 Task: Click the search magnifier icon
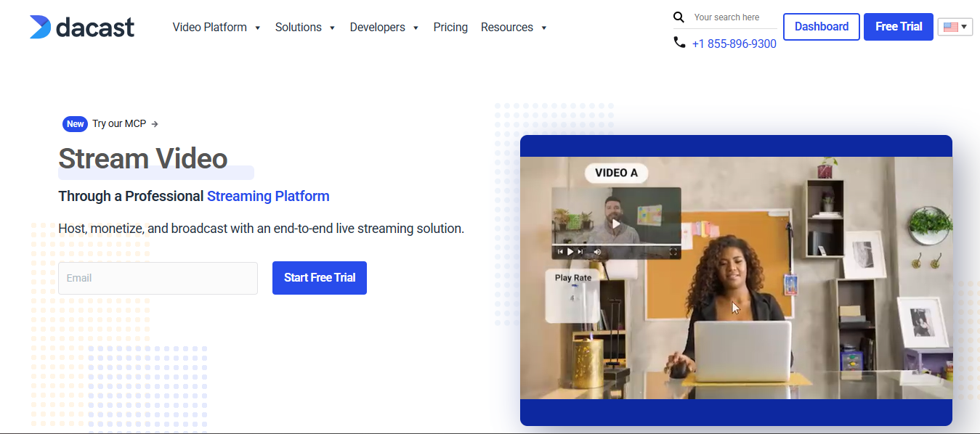[x=679, y=17]
